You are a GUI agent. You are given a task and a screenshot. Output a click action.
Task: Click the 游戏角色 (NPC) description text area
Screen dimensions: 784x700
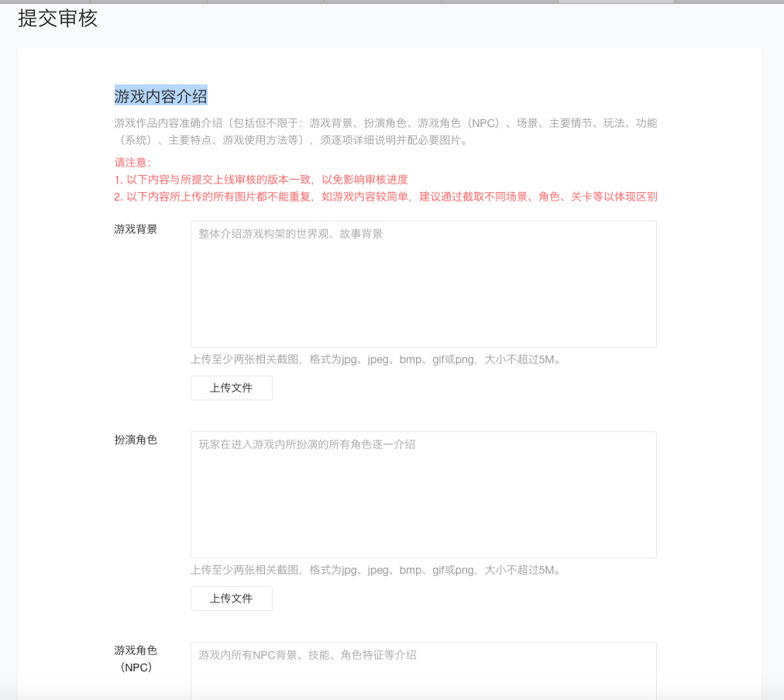424,671
